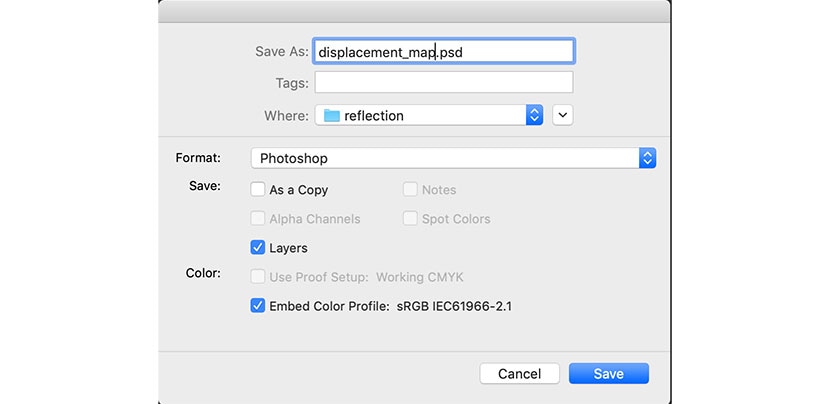Toggle the Use Proof Setup checkbox
Viewport: 830px width, 404px height.
[258, 276]
